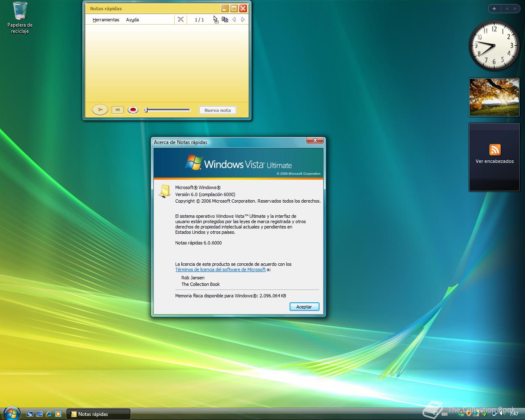Click the audio position slider in Notas rápidas
The image size is (525, 420).
(167, 110)
